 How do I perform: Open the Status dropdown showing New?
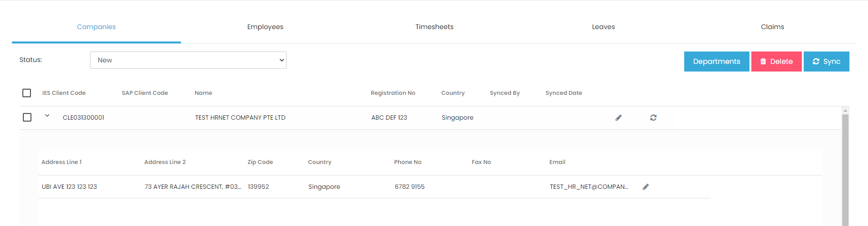tap(188, 60)
